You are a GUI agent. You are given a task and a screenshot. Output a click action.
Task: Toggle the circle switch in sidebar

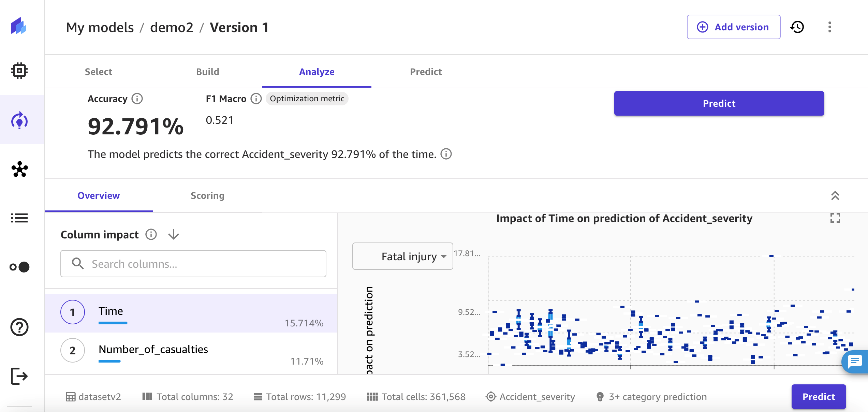(x=19, y=267)
